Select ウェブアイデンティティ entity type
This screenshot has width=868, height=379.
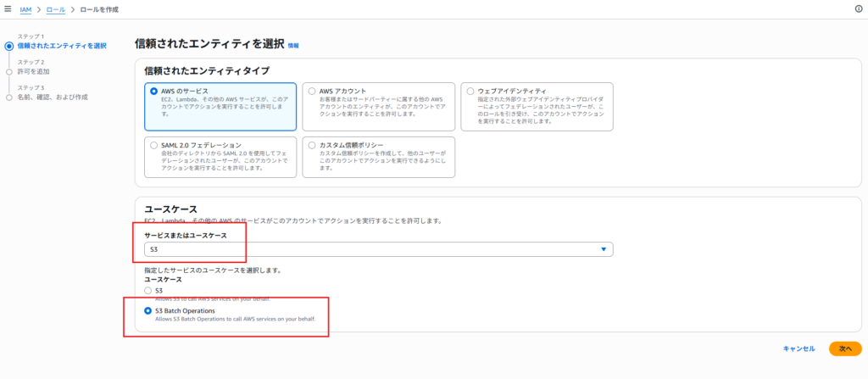pos(470,91)
